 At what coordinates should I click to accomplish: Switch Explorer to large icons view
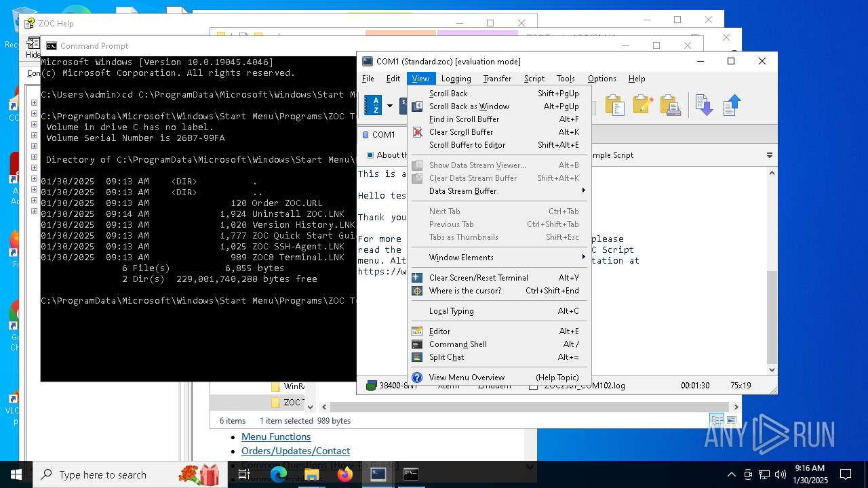[x=732, y=420]
